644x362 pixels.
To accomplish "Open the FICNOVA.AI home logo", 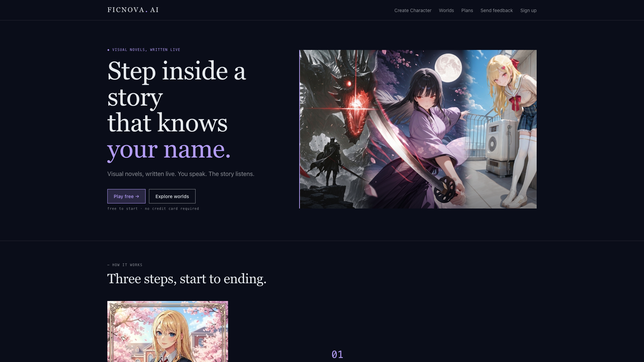I will [133, 10].
